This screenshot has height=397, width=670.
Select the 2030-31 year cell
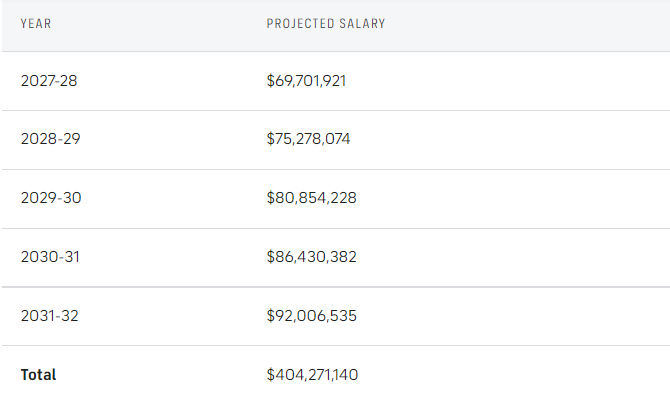click(50, 257)
